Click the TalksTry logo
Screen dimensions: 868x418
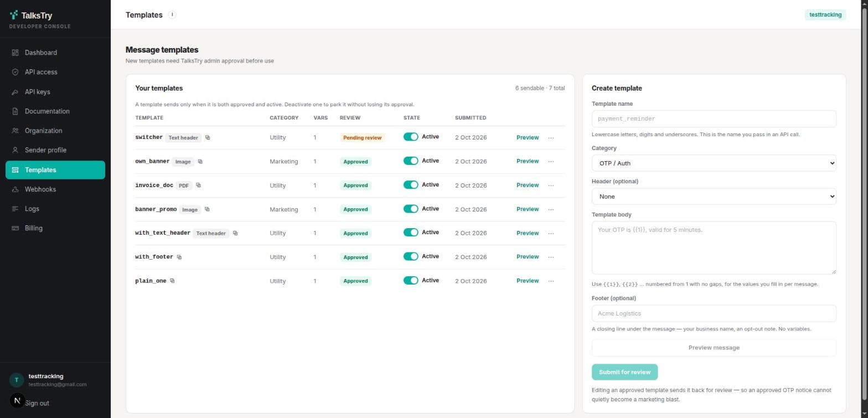coord(31,16)
